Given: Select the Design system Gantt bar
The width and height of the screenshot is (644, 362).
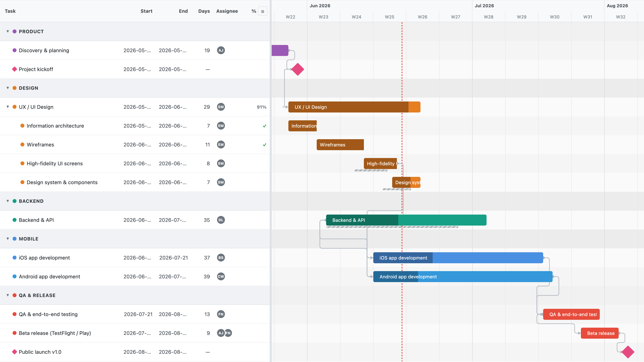Looking at the screenshot, I should click(x=406, y=182).
